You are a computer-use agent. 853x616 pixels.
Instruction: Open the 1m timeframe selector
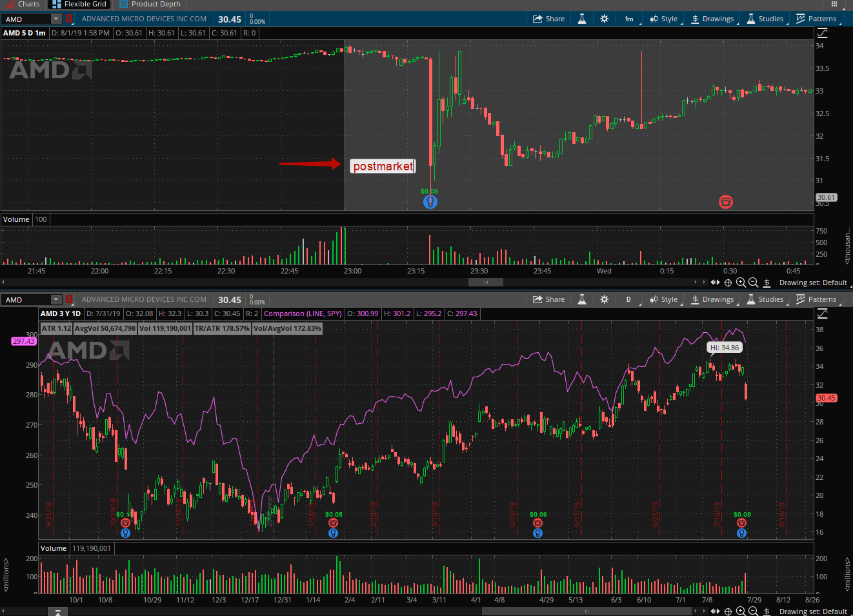pyautogui.click(x=629, y=19)
